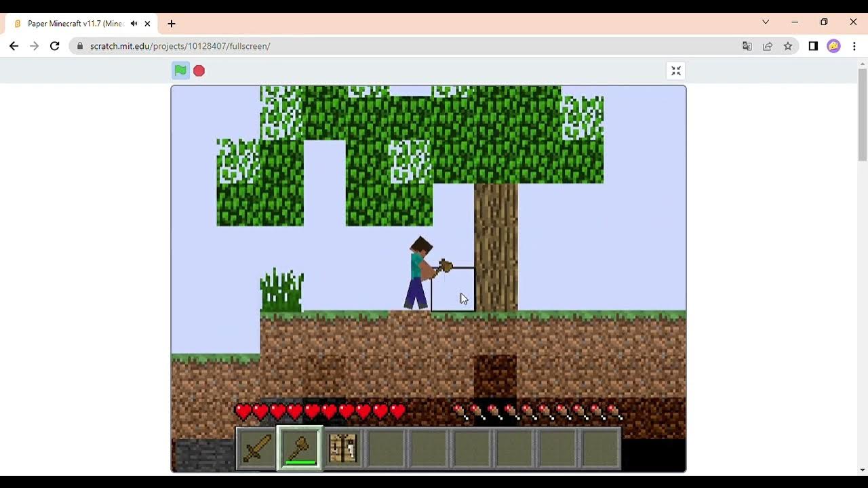Click the first hunger drumstick icon
The image size is (868, 488).
click(460, 411)
